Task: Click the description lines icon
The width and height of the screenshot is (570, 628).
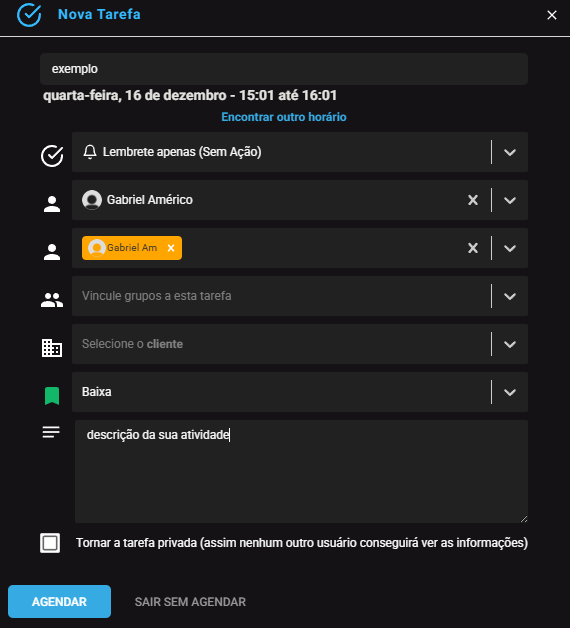Action: (51, 432)
